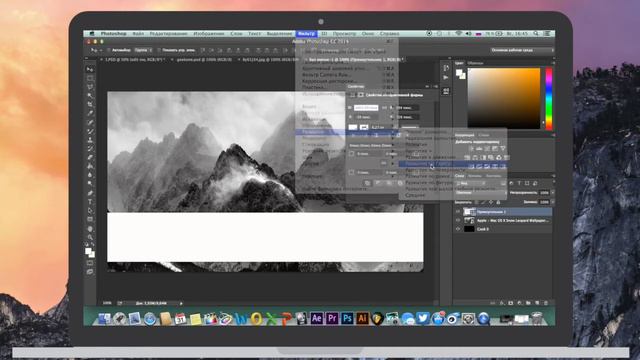This screenshot has height=360, width=640.
Task: Open the Обычные blend mode dropdown
Action: [x=481, y=192]
